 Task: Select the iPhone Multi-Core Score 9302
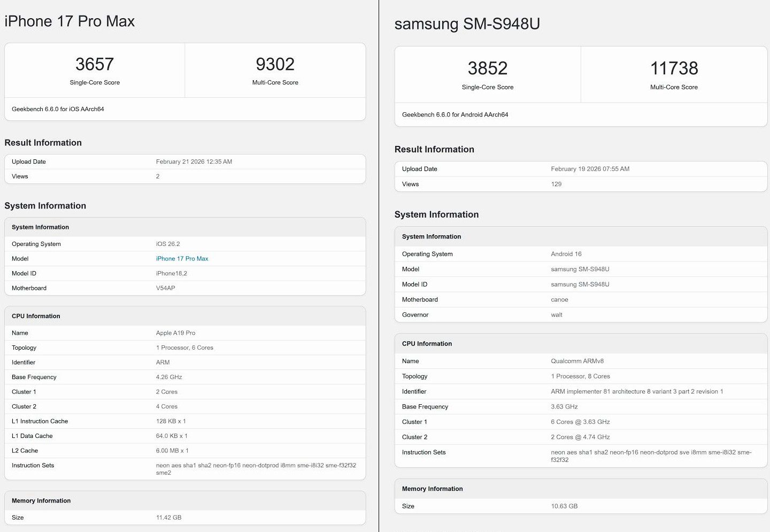275,64
